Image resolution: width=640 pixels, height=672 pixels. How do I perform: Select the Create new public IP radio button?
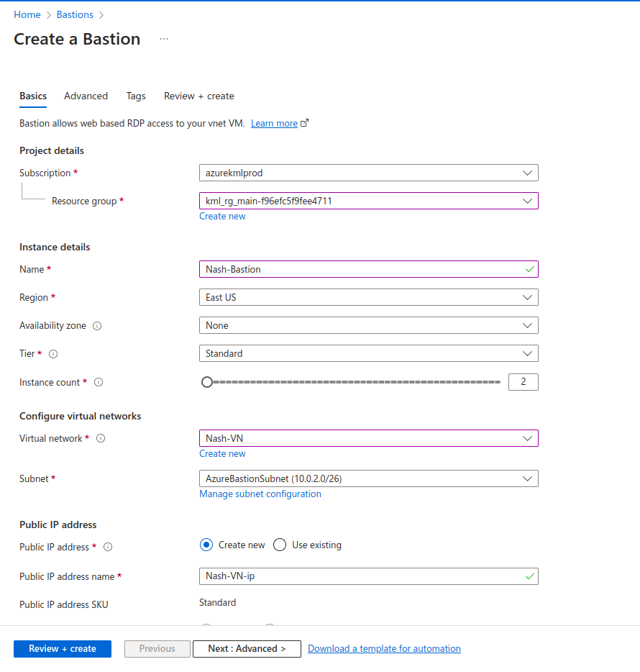point(206,545)
